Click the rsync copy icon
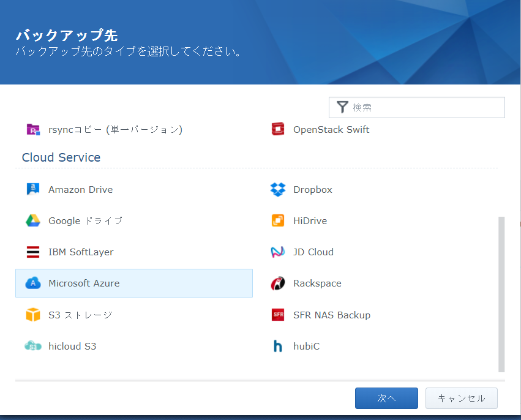 pos(33,129)
